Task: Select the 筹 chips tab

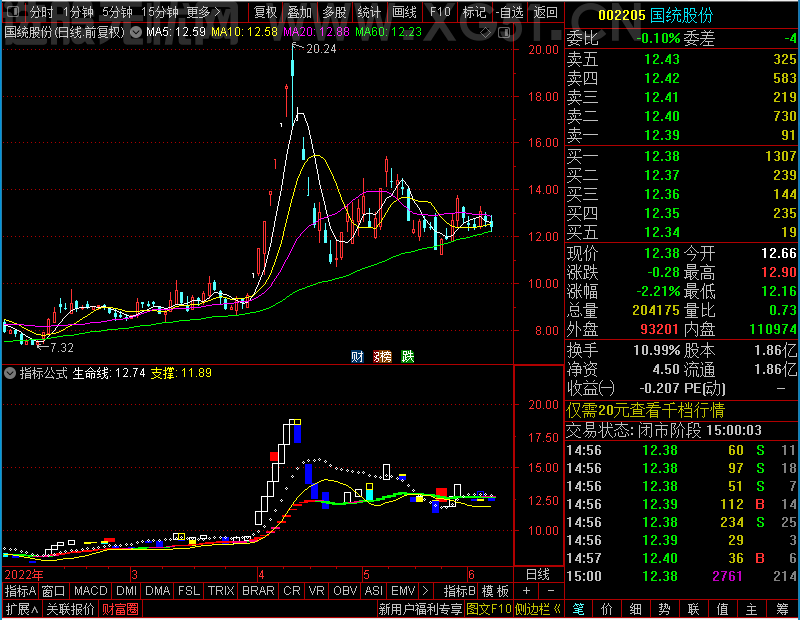Action: point(783,609)
